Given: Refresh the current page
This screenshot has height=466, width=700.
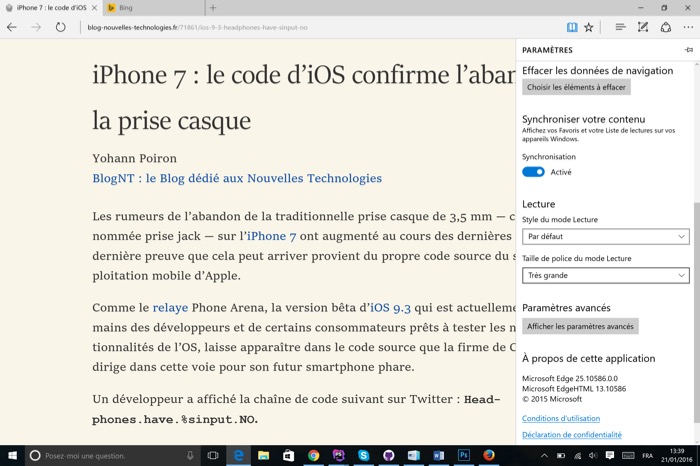Looking at the screenshot, I should tap(61, 27).
